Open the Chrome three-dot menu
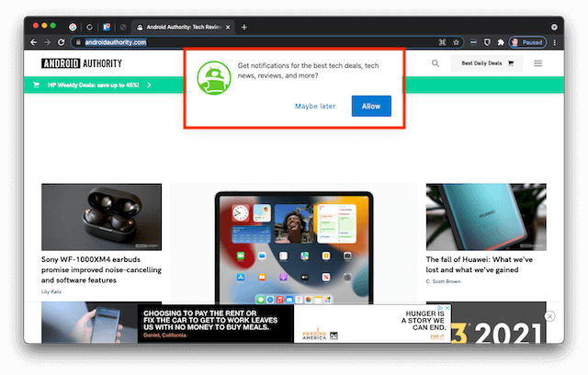 tap(555, 42)
